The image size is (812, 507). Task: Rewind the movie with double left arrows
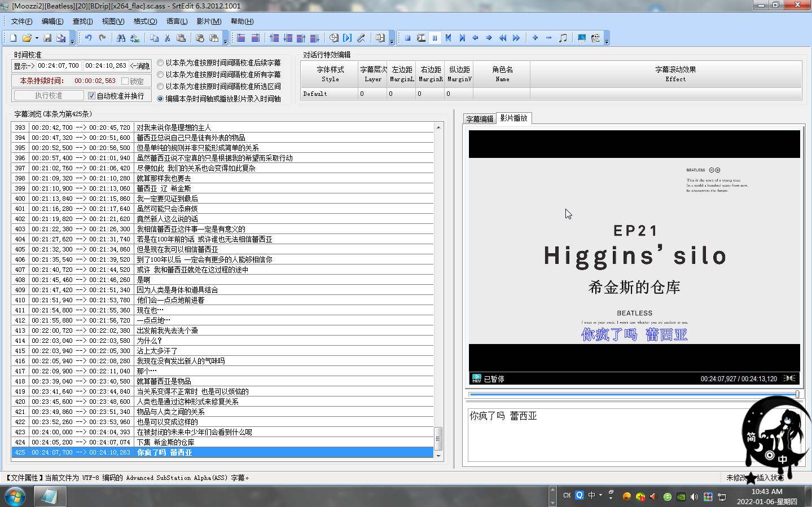[503, 38]
